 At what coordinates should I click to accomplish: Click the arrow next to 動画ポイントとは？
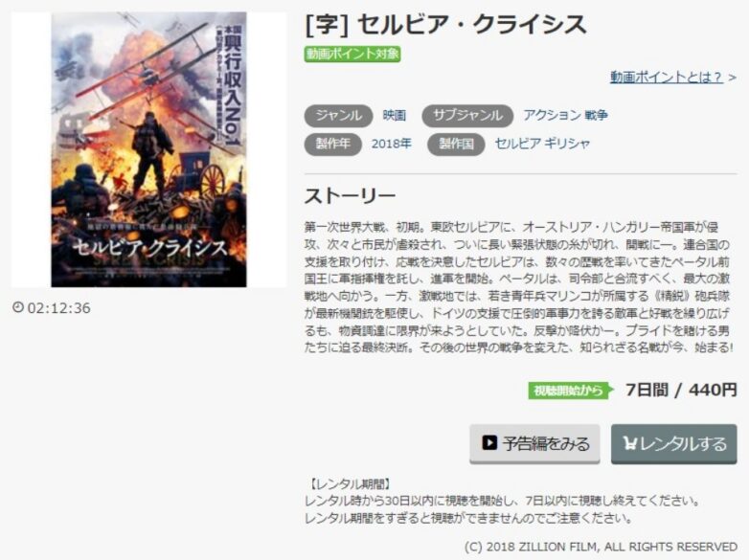[733, 78]
